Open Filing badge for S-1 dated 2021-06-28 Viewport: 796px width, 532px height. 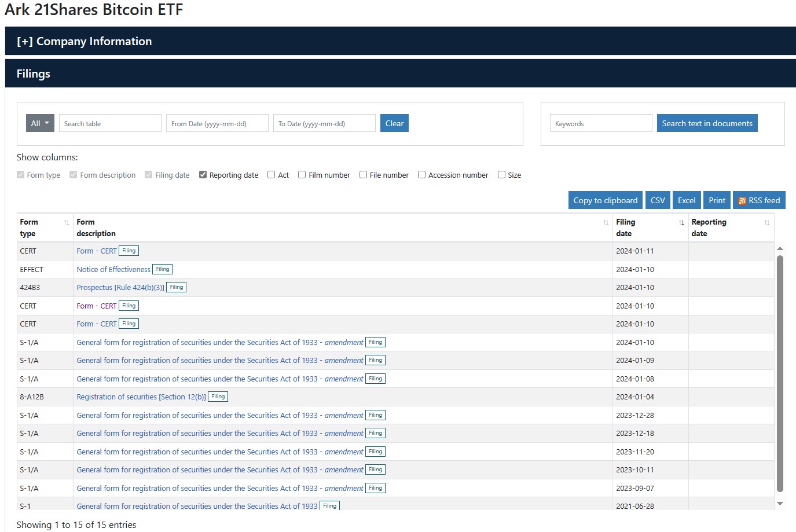click(x=329, y=505)
